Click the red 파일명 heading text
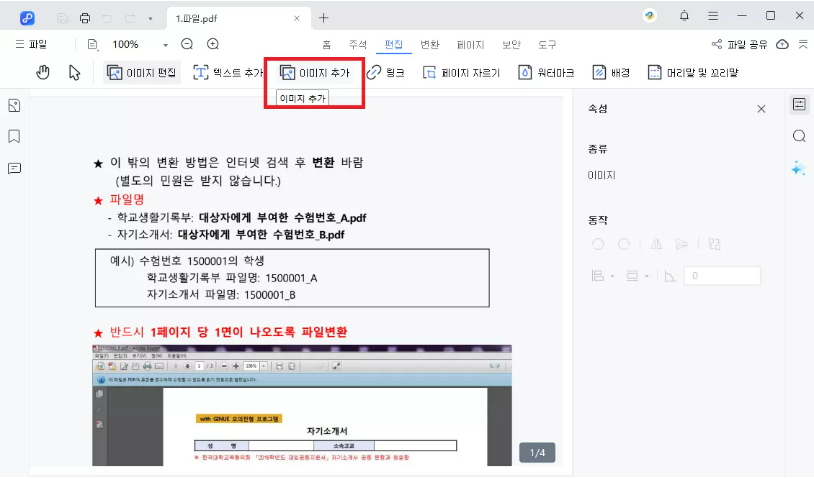This screenshot has height=478, width=814. pos(127,200)
